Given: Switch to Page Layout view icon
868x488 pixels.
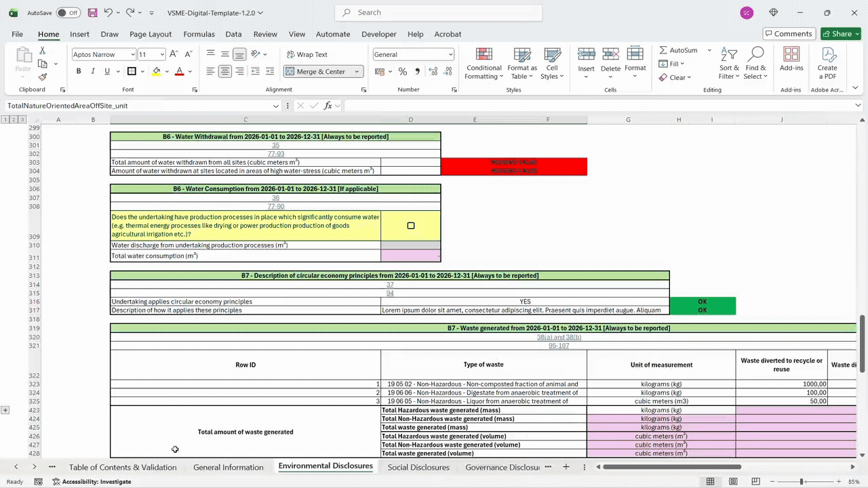Looking at the screenshot, I should coord(733,481).
